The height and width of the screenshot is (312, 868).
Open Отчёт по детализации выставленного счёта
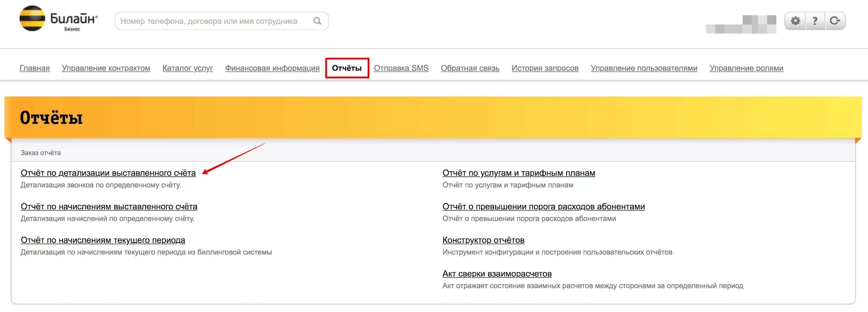point(108,173)
